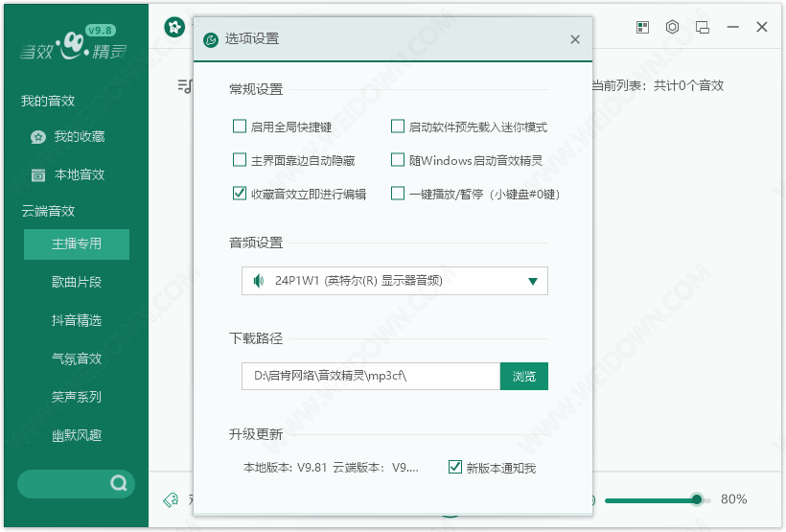Open settings via the hexagon icon
Viewport: 786px width, 532px height.
coord(672,28)
